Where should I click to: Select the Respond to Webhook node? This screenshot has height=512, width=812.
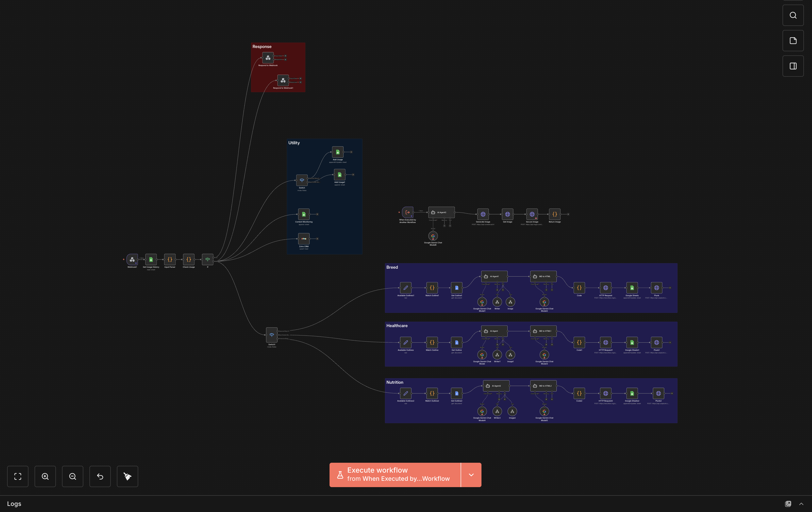coord(268,58)
